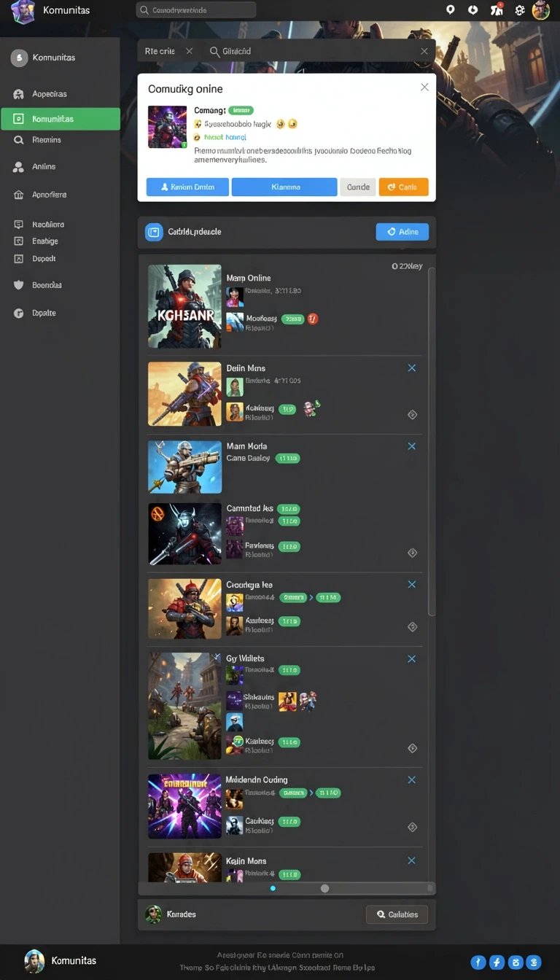
Task: Select the grey pagination dot below the list
Action: pos(325,888)
